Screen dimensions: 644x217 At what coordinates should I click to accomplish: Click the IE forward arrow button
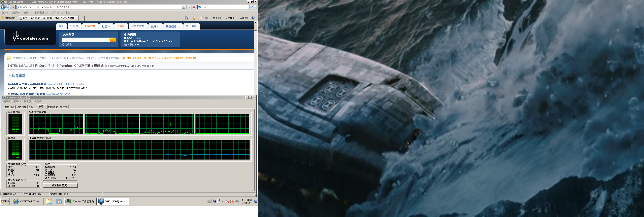pyautogui.click(x=9, y=7)
